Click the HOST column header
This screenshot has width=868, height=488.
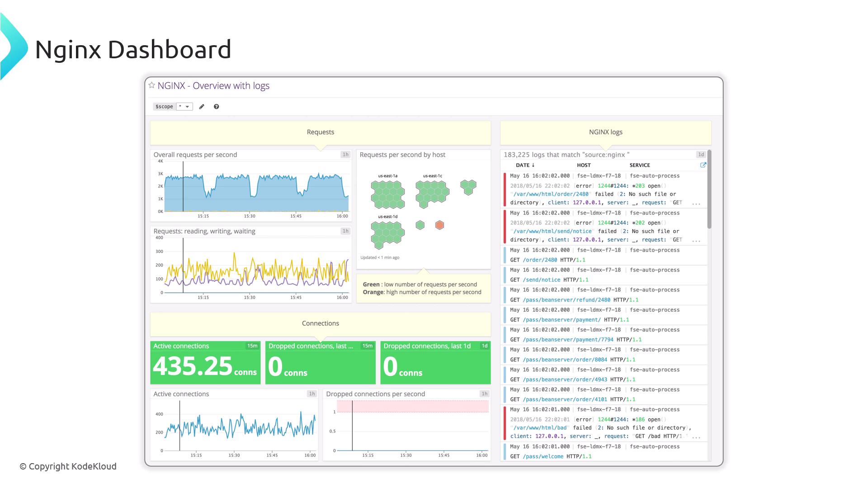[x=584, y=165]
